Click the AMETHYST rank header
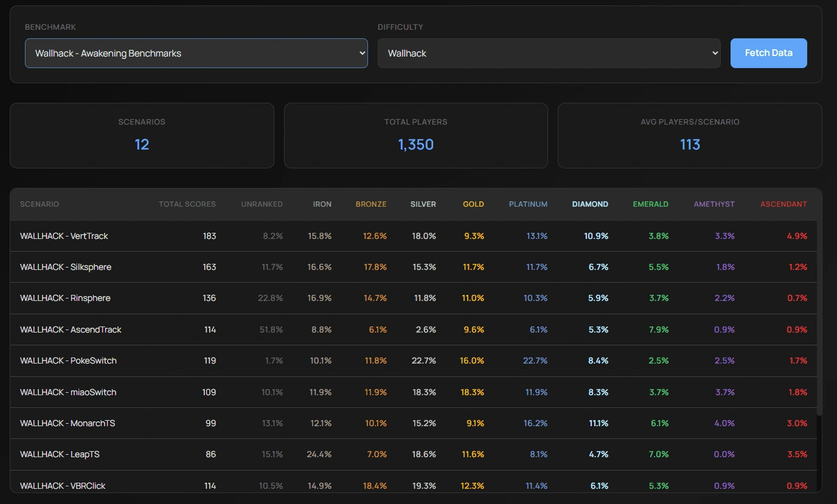 pyautogui.click(x=714, y=204)
